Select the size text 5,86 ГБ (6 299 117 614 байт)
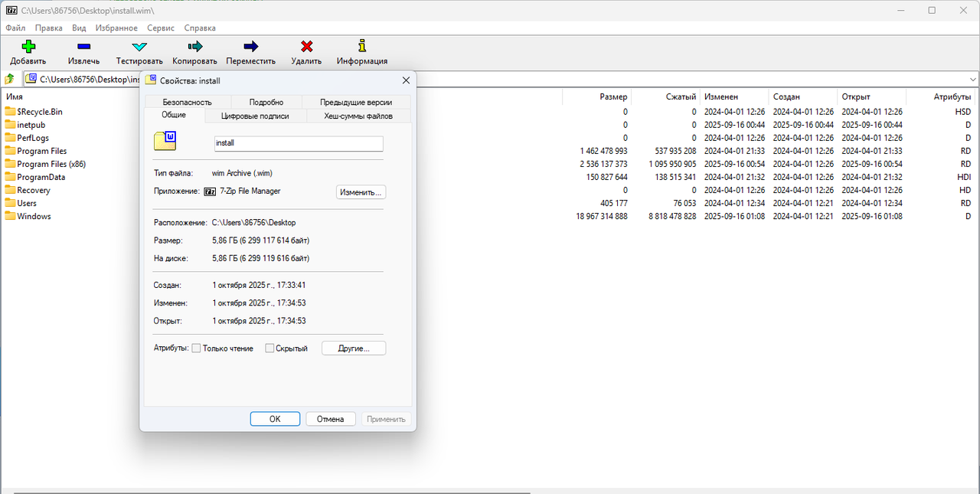This screenshot has width=980, height=494. [x=260, y=240]
